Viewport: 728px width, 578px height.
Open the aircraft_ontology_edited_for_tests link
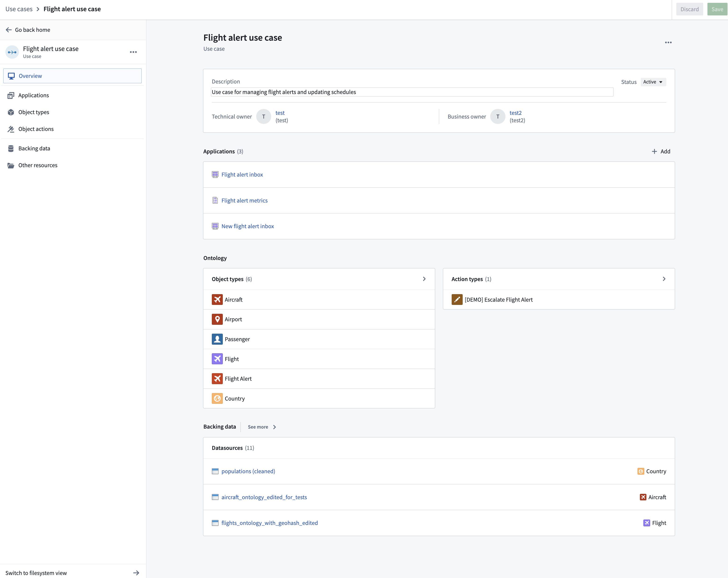click(x=264, y=497)
